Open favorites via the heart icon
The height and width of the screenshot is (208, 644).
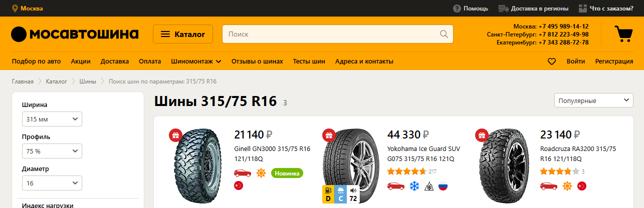tap(552, 61)
